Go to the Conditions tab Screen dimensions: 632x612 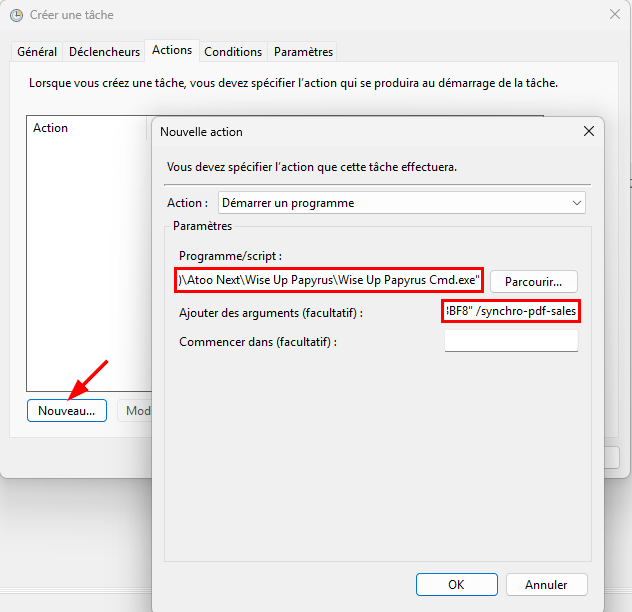coord(233,52)
